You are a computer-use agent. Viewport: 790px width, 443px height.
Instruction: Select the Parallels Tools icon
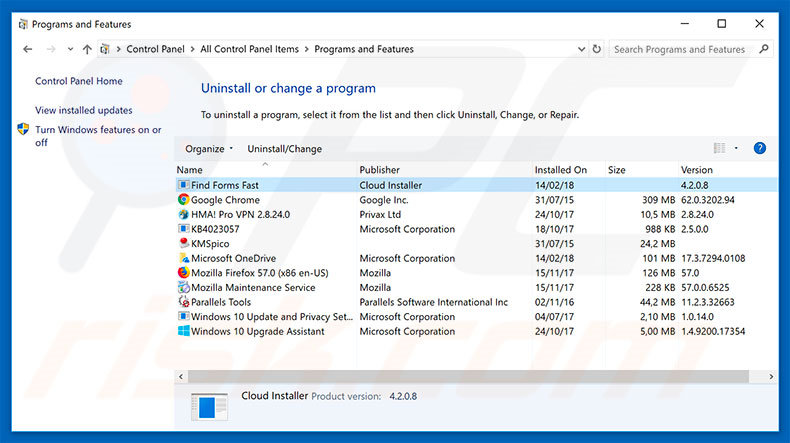(x=184, y=302)
